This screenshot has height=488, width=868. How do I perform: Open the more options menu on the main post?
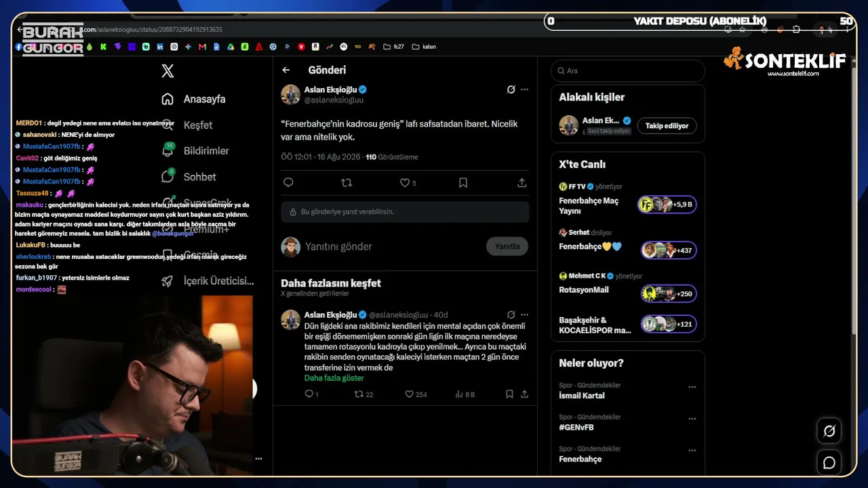pos(524,89)
